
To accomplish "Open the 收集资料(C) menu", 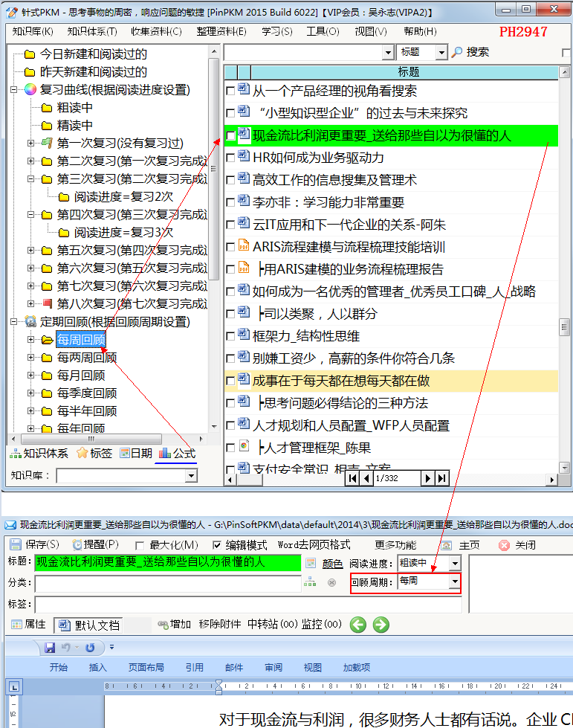I will (x=156, y=31).
